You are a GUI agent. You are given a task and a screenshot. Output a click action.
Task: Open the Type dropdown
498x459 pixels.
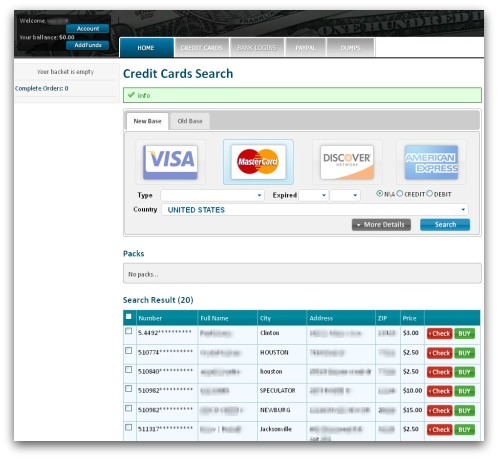point(212,195)
